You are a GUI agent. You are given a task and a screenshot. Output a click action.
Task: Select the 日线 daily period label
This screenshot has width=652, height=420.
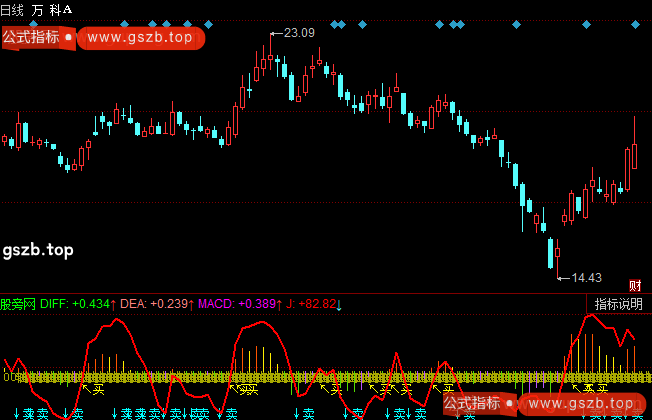point(13,9)
